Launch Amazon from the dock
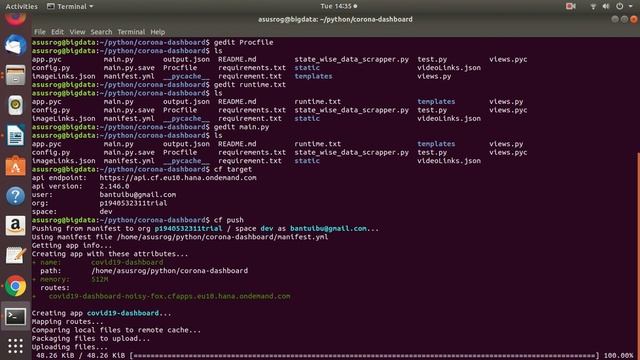The height and width of the screenshot is (360, 640). coord(16,226)
